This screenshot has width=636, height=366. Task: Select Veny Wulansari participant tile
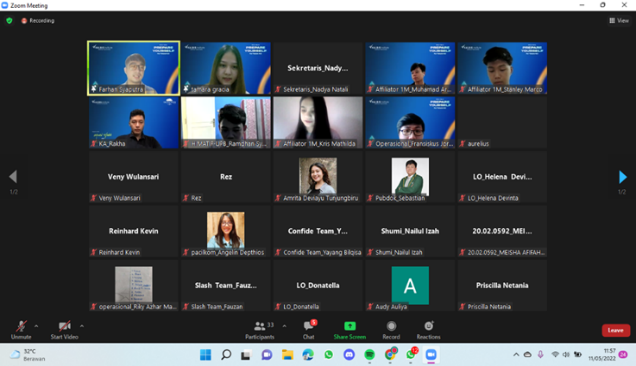[x=134, y=177]
